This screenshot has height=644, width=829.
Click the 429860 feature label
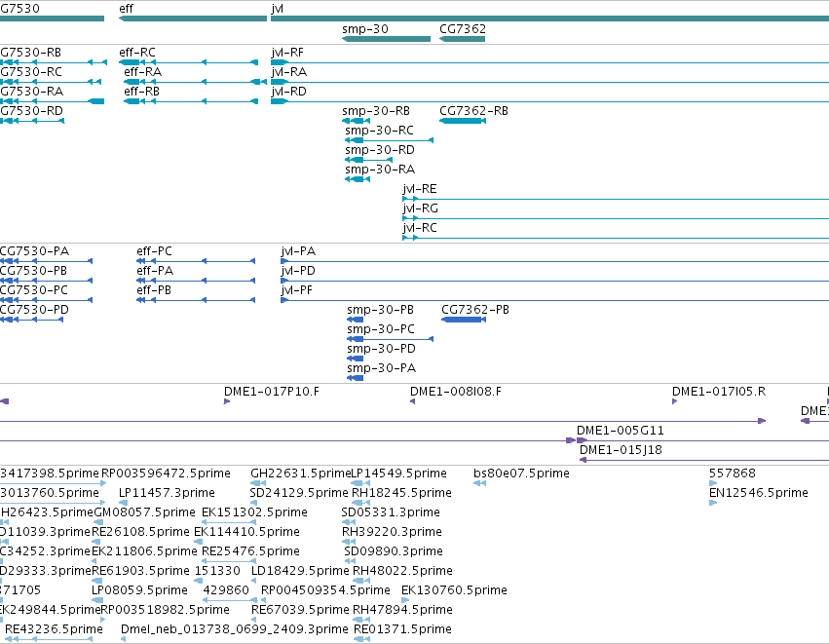point(226,590)
